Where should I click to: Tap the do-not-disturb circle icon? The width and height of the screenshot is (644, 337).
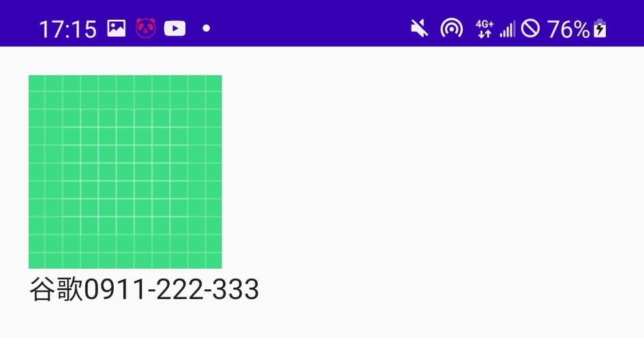[530, 29]
